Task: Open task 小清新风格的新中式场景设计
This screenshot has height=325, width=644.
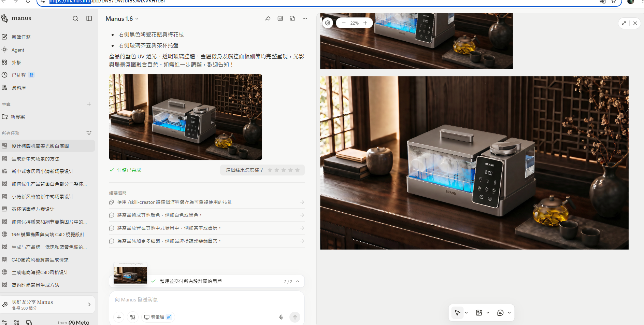Action: click(x=48, y=197)
